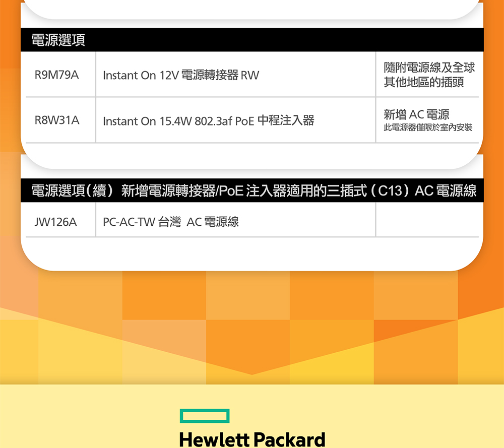
Task: Select the 電源選項 section header
Action: (x=58, y=40)
